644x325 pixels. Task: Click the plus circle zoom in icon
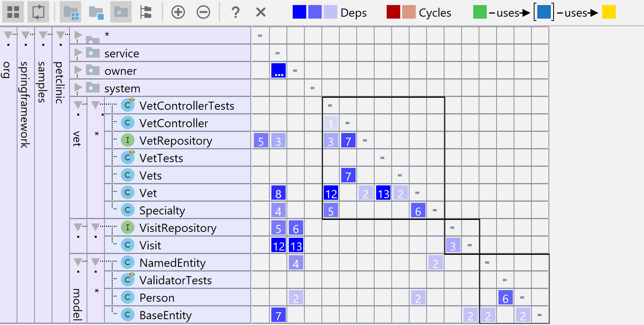(x=178, y=12)
